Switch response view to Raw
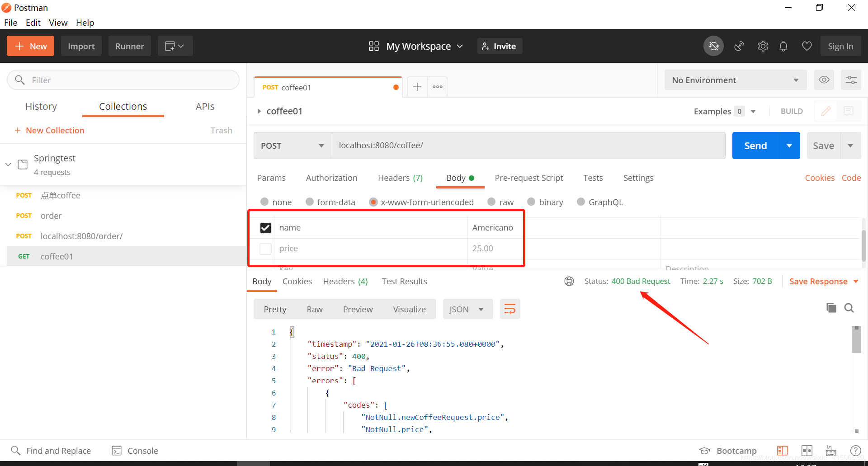 (x=315, y=309)
